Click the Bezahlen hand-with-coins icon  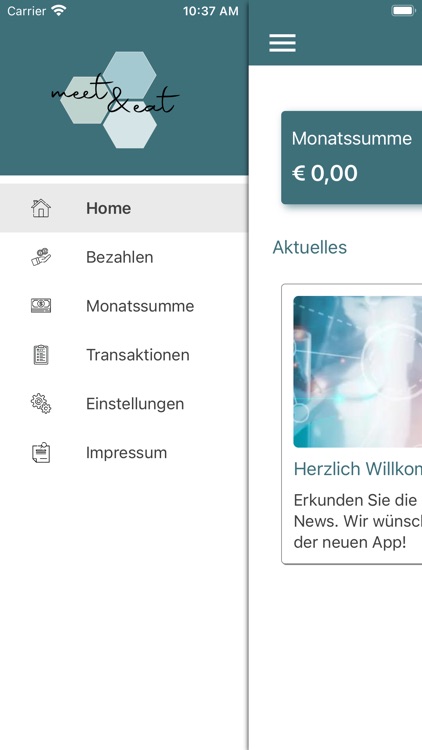(x=41, y=257)
